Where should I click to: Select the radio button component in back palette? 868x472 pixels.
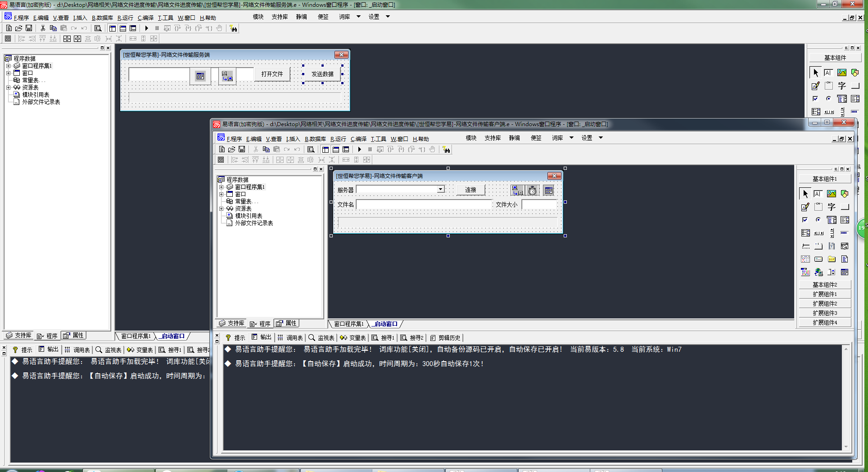pos(829,99)
